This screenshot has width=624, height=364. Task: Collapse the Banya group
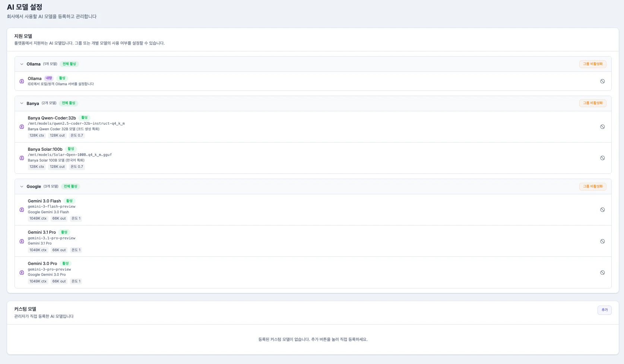[22, 103]
